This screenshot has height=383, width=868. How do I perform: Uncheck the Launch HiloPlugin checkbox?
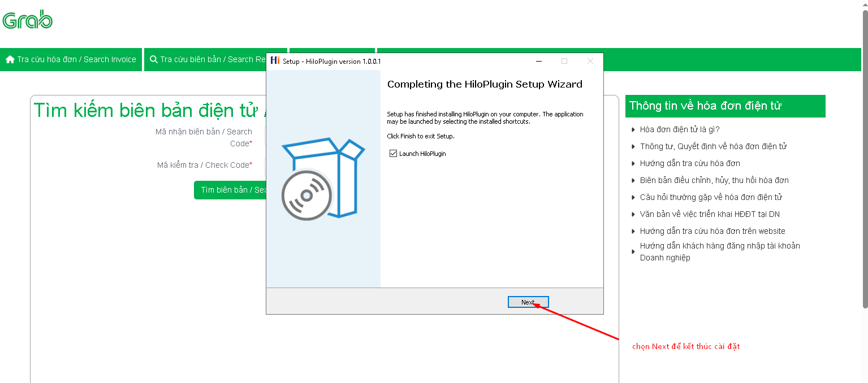[x=394, y=154]
